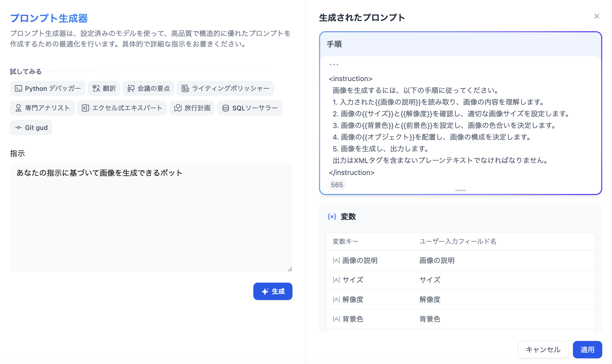Click the document icon on ライティングポリッシャー chip
Image resolution: width=612 pixels, height=364 pixels.
coord(185,88)
